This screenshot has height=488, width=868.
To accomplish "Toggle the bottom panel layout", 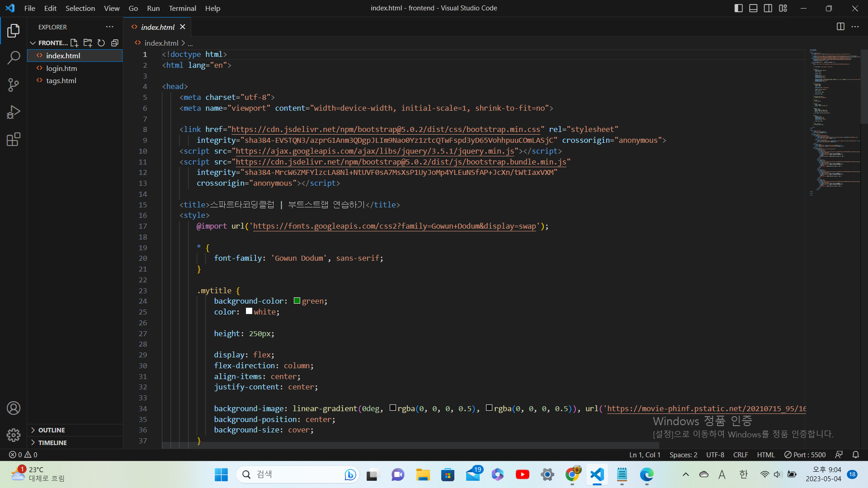I will pos(753,8).
